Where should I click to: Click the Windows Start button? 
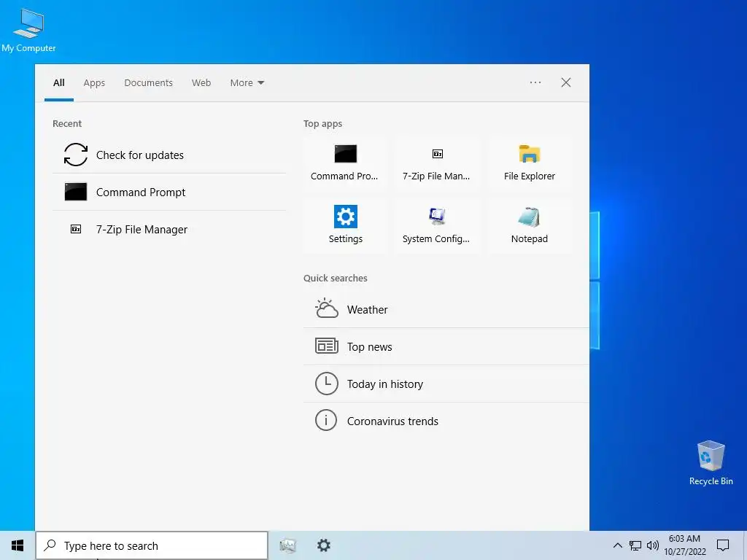tap(18, 545)
